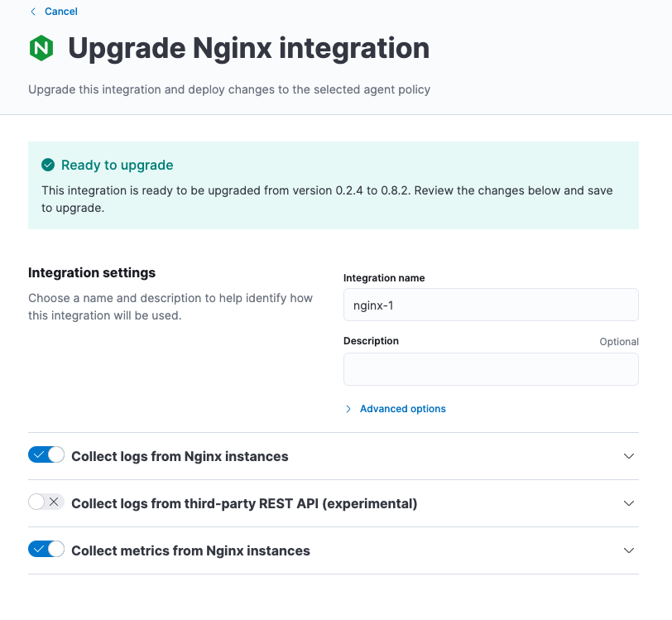Click the Cancel link
The height and width of the screenshot is (620, 672).
pyautogui.click(x=61, y=12)
